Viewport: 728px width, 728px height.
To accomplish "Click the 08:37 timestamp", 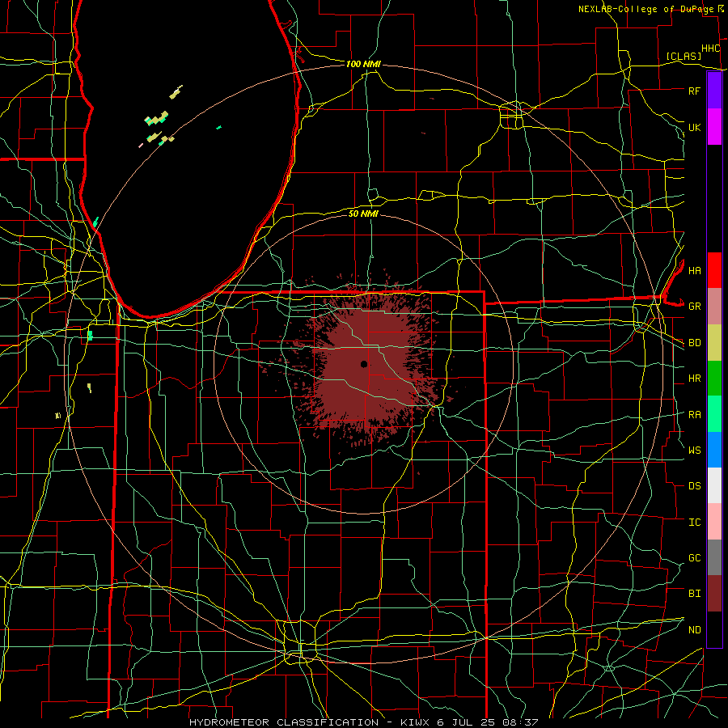I will 522,722.
